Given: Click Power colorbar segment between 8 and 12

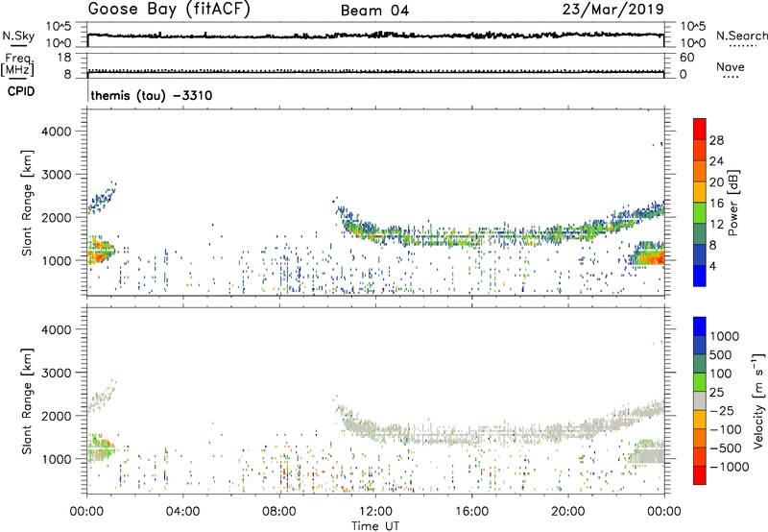Looking at the screenshot, I should [700, 233].
